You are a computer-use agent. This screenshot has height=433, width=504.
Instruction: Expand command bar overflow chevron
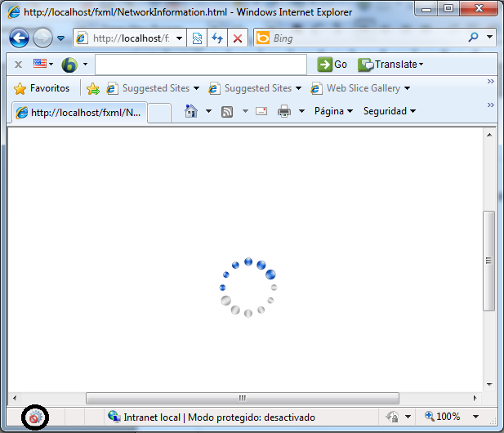pos(490,105)
